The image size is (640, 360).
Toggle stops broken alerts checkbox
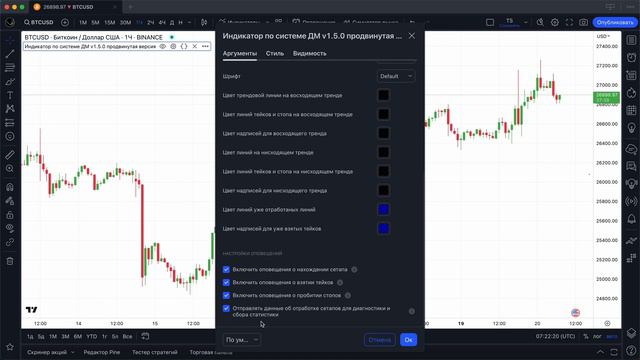point(226,295)
